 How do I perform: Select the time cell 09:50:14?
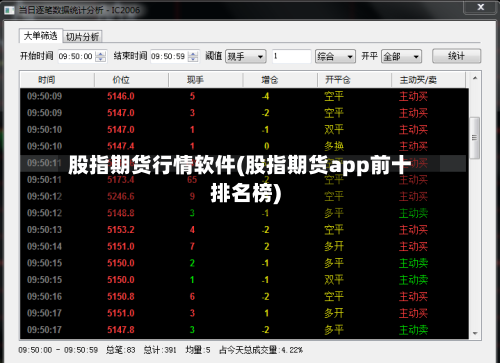(x=44, y=246)
